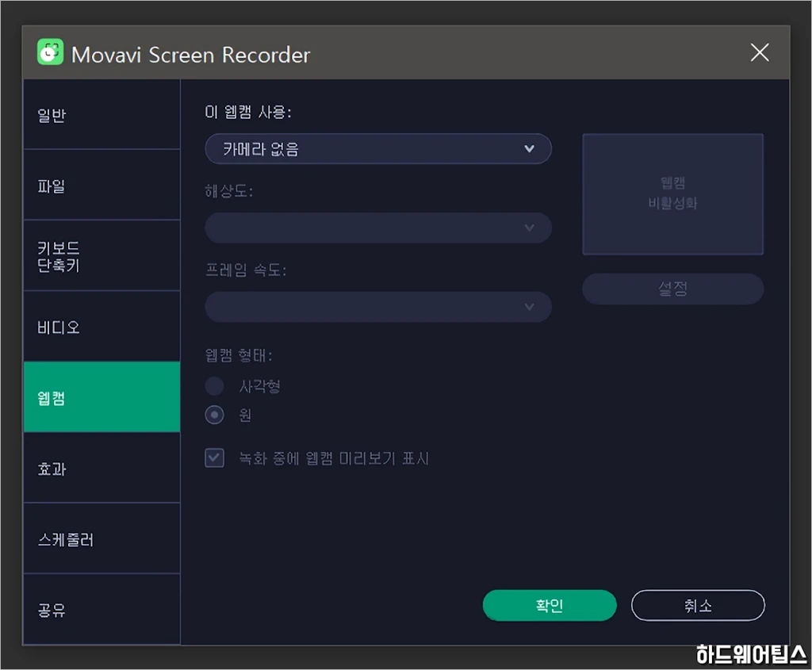Select the 사각형 webcam shape option
Viewport: 812px width, 670px height.
[x=215, y=386]
